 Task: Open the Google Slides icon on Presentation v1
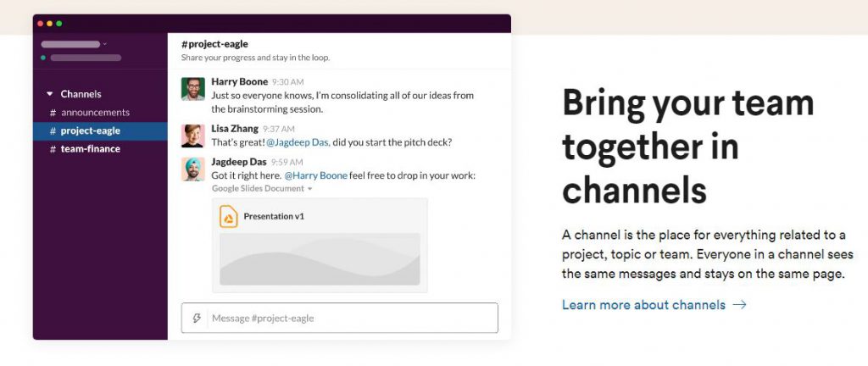[228, 216]
